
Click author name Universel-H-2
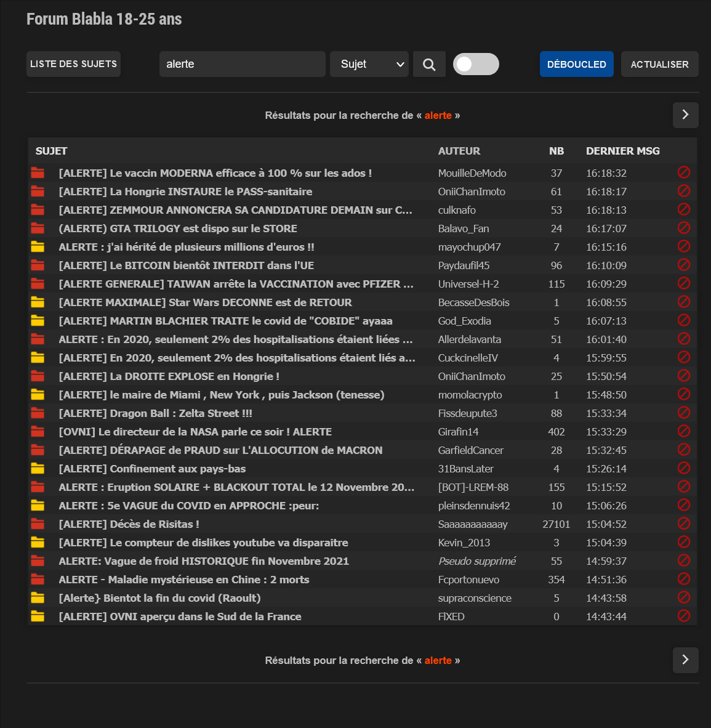pos(468,284)
